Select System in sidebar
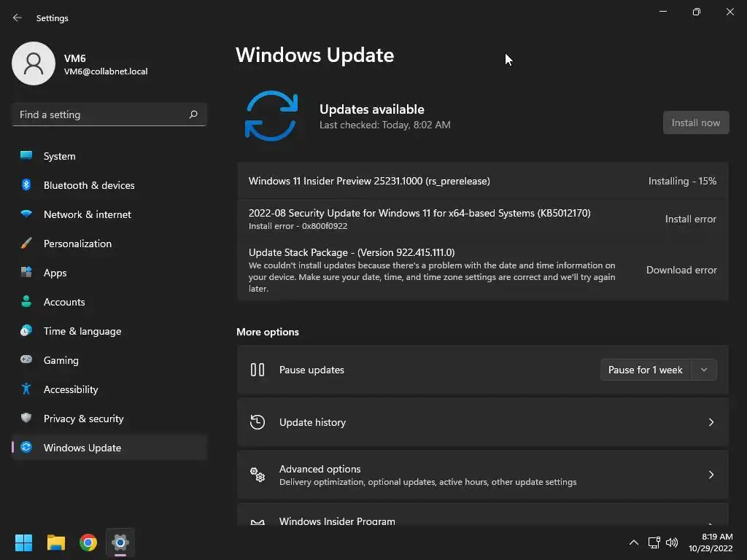 point(109,156)
